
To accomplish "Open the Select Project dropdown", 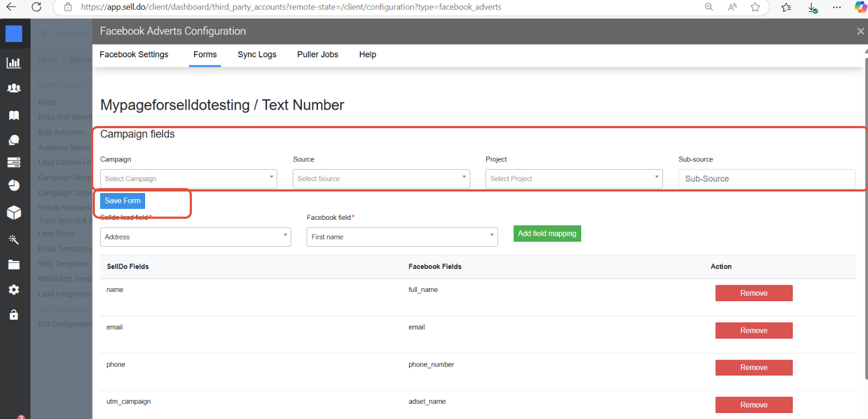I will pyautogui.click(x=574, y=178).
